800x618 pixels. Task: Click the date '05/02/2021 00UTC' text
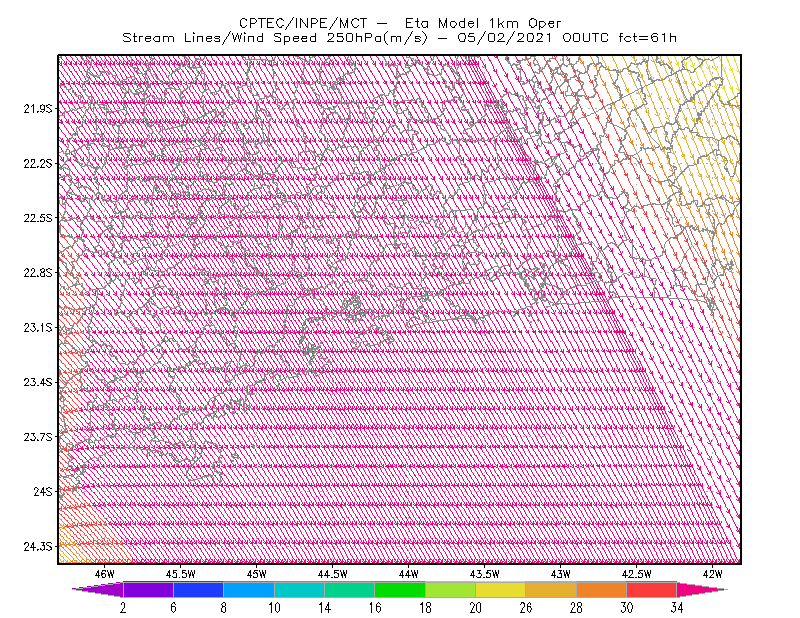[533, 38]
